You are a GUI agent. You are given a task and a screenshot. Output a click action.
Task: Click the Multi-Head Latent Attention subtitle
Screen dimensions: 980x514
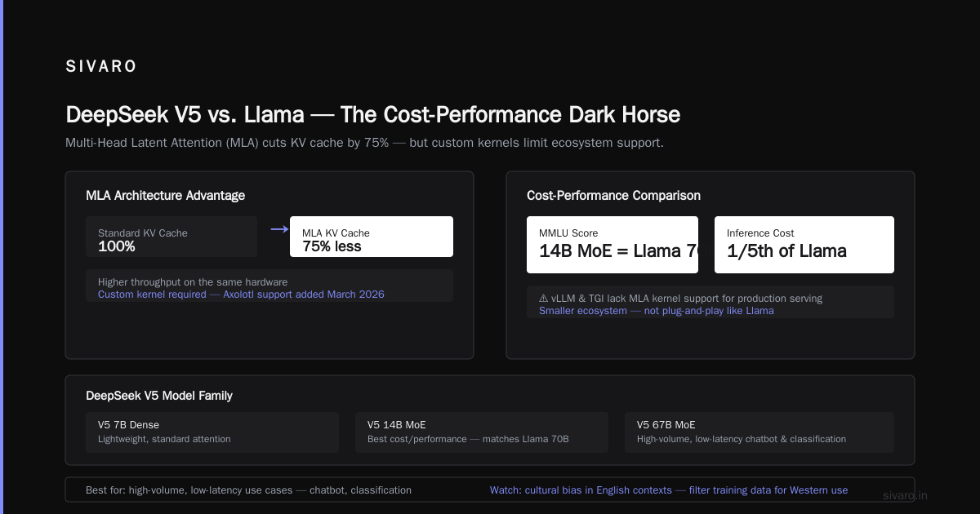pyautogui.click(x=364, y=143)
